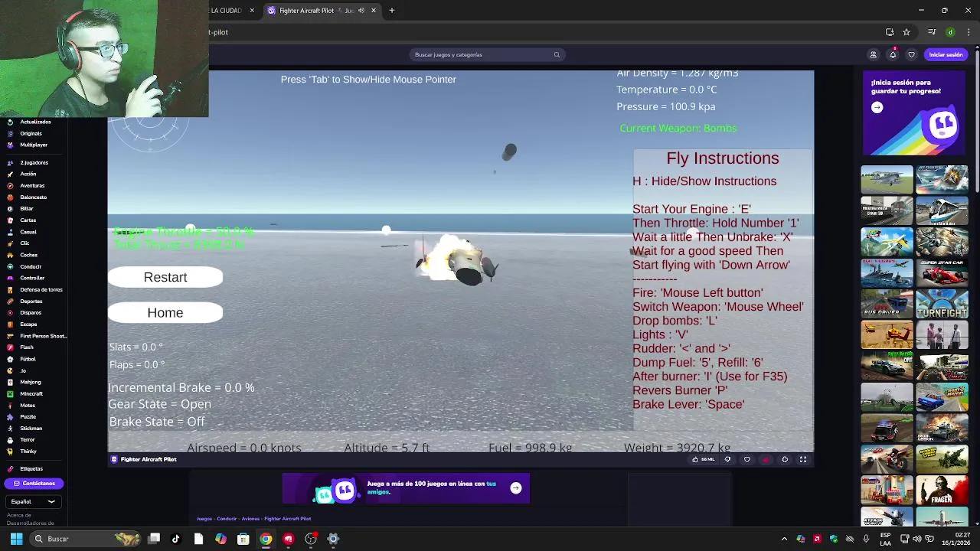980x551 pixels.
Task: Click the Home button in the game
Action: coord(165,312)
